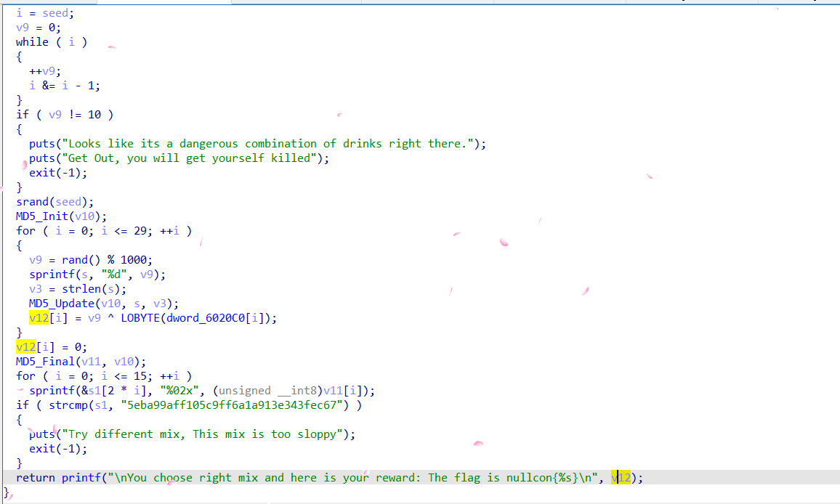Place the cursor on the '++v9;' line
This screenshot has width=840, height=504.
pyautogui.click(x=45, y=70)
